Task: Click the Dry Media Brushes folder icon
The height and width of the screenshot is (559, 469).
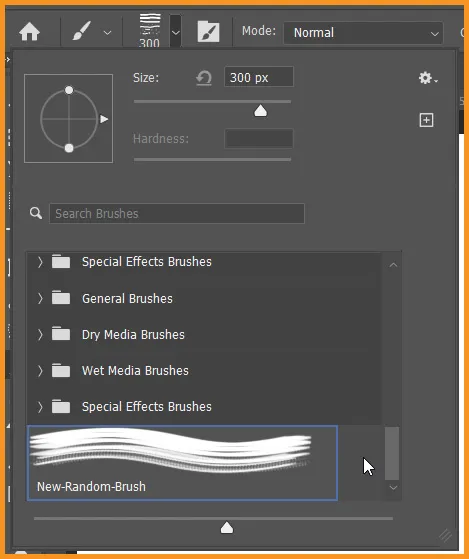Action: (x=61, y=334)
